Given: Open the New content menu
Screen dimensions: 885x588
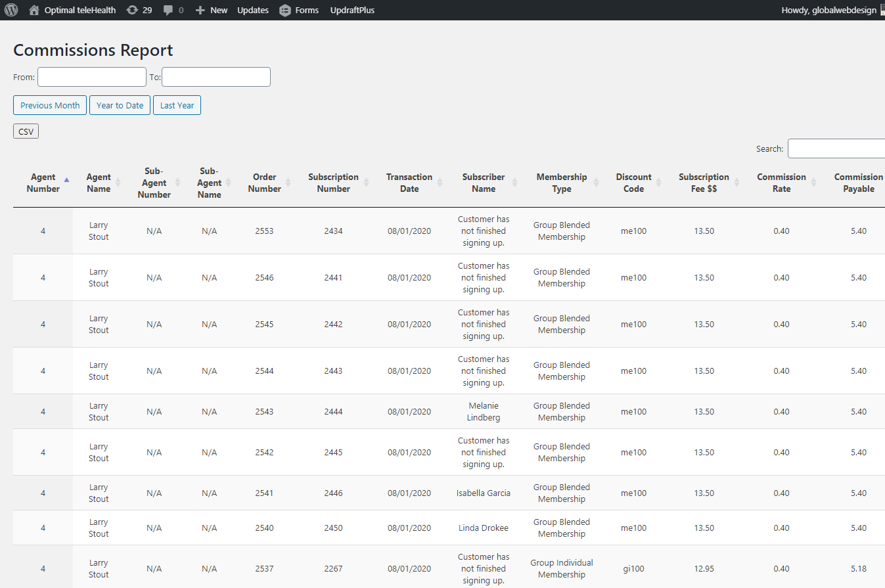Looking at the screenshot, I should click(212, 10).
